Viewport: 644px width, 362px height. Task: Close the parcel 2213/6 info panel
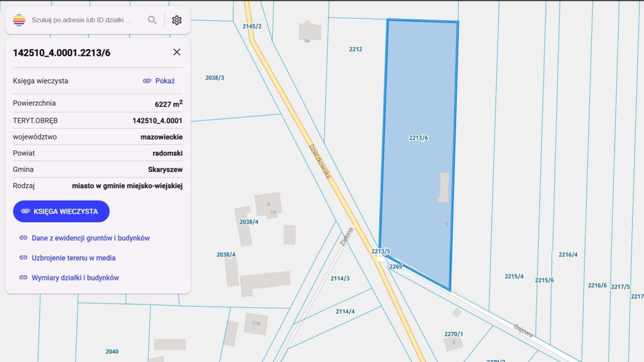[177, 52]
